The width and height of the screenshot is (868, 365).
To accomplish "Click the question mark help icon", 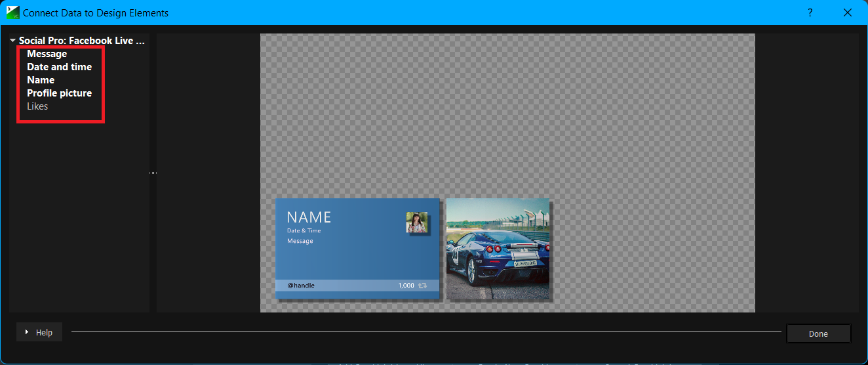I will tap(810, 12).
